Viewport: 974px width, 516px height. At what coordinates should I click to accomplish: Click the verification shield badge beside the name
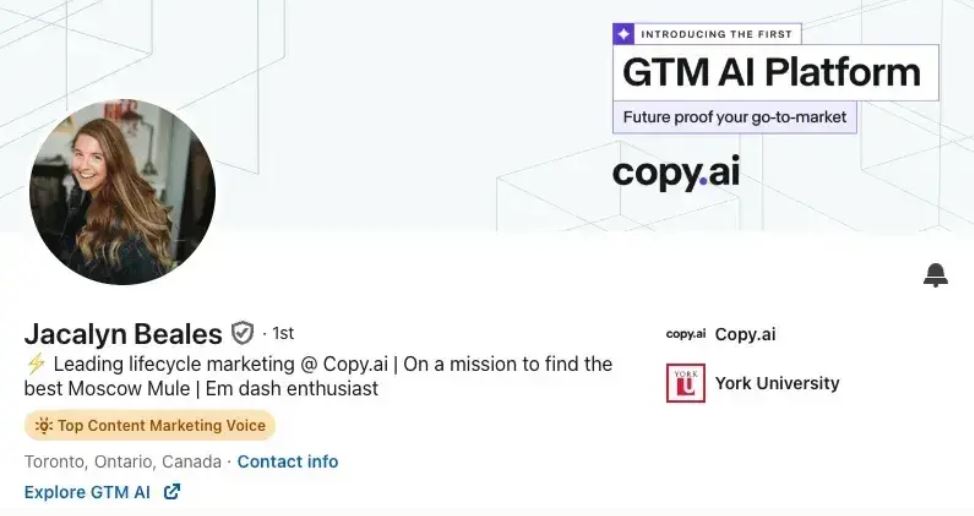pyautogui.click(x=242, y=332)
